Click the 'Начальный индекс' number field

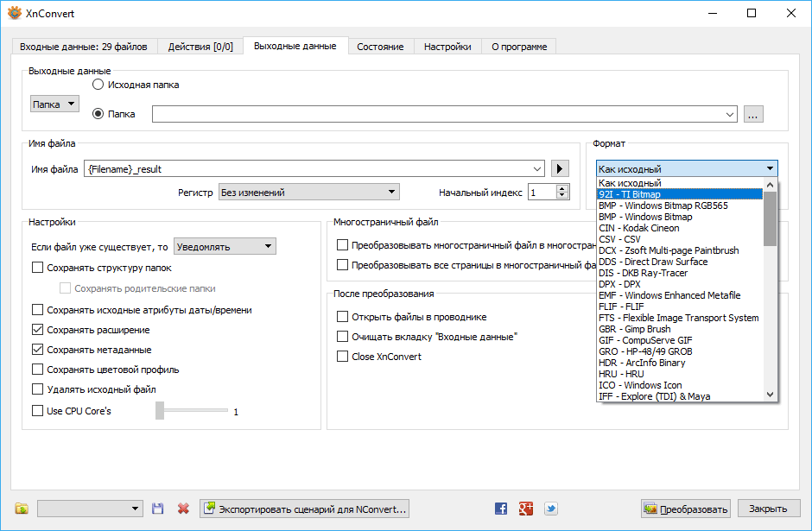542,193
